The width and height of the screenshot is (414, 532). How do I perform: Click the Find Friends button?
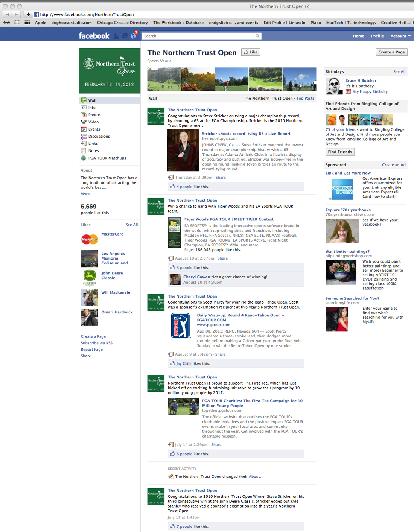coord(340,152)
